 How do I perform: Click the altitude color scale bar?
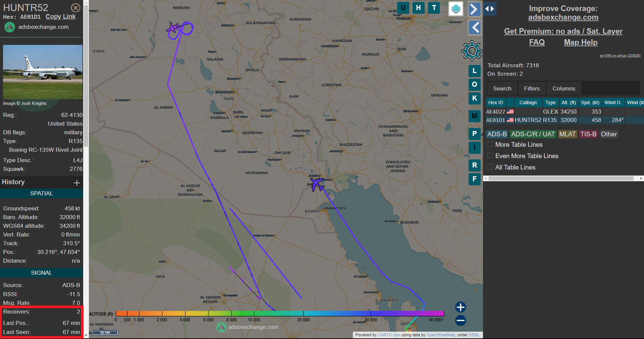[280, 314]
